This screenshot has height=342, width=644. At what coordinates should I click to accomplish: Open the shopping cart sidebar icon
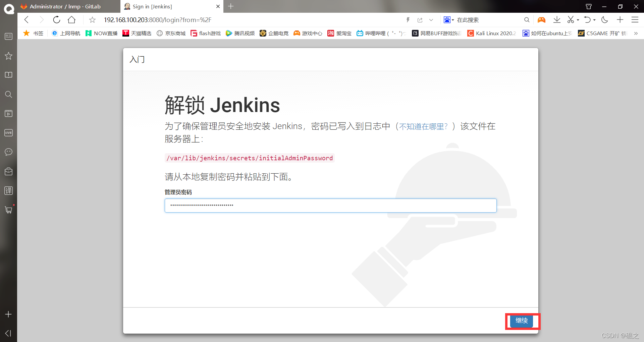9,210
